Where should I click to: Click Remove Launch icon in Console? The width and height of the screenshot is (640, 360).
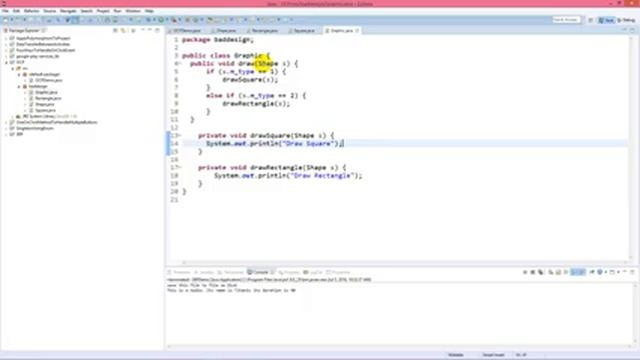coord(533,272)
